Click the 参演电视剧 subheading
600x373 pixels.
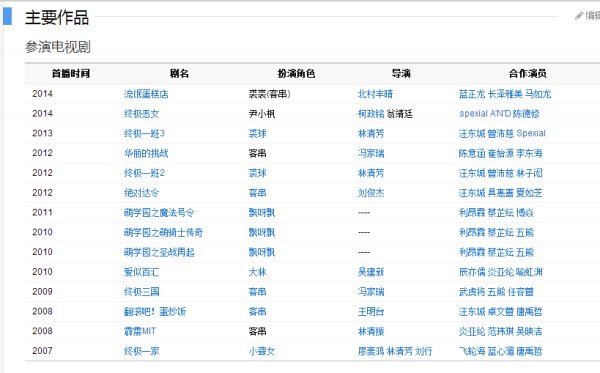tap(58, 47)
